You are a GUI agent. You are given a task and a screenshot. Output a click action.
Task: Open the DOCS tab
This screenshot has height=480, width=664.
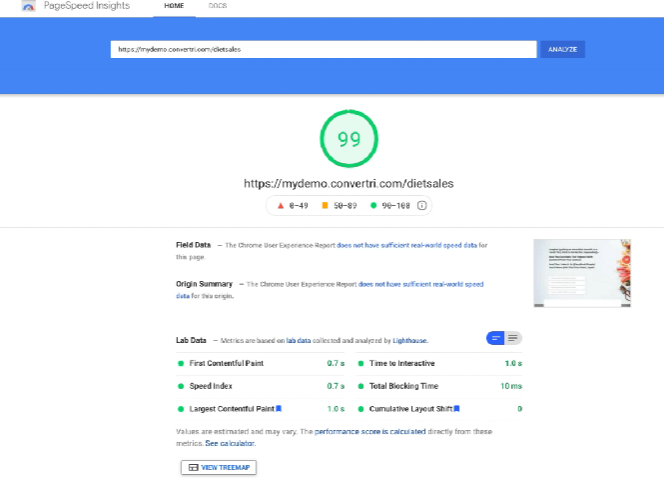click(217, 6)
